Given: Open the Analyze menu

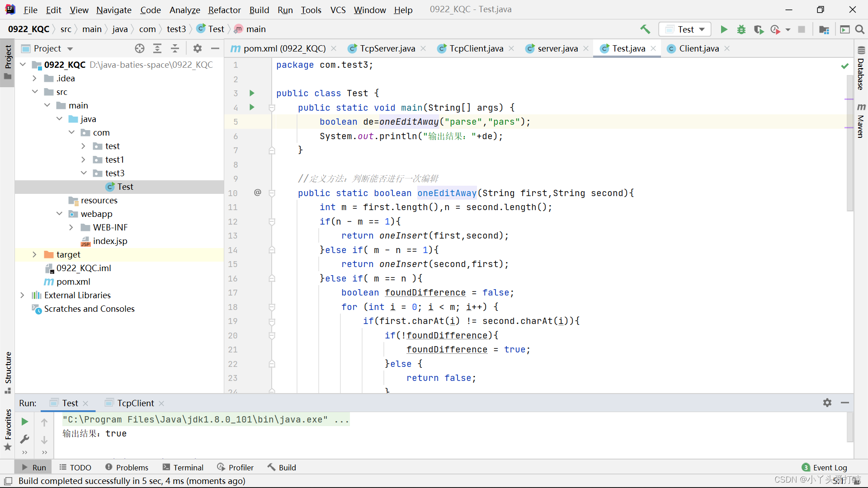Looking at the screenshot, I should pos(184,10).
